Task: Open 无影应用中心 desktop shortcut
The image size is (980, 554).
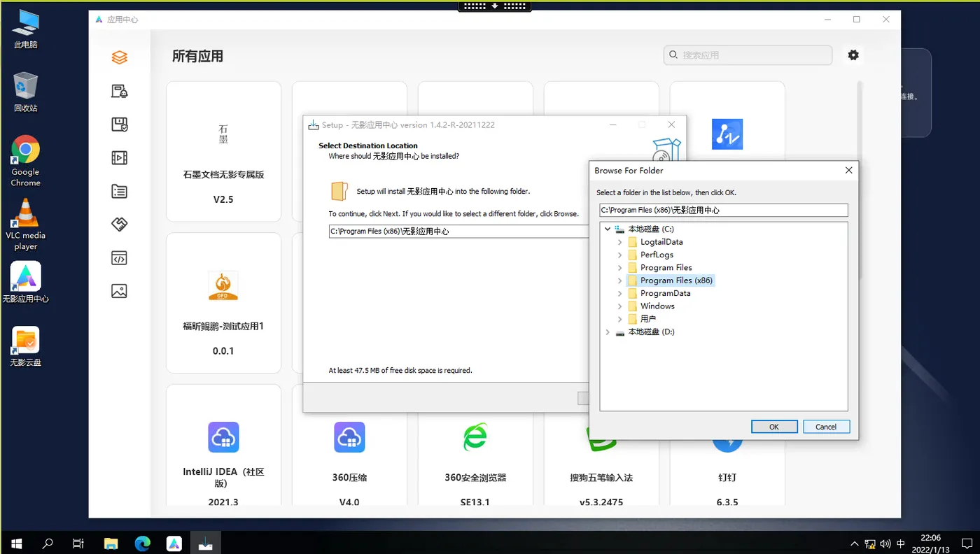Action: coord(25,283)
